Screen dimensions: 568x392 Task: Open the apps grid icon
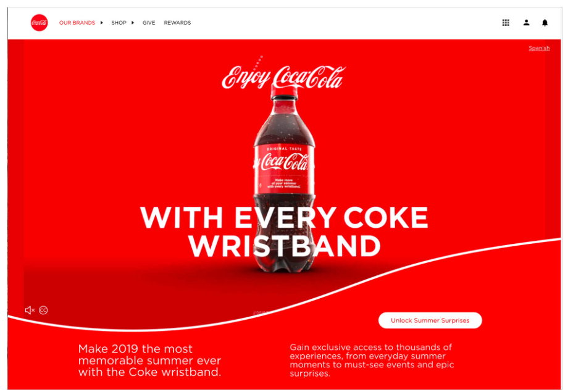[506, 22]
